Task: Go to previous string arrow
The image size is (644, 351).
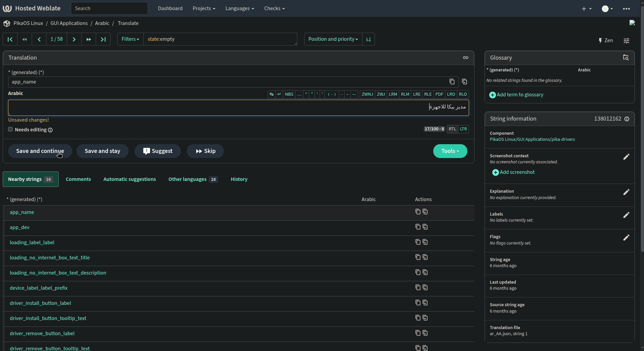Action: (x=39, y=39)
